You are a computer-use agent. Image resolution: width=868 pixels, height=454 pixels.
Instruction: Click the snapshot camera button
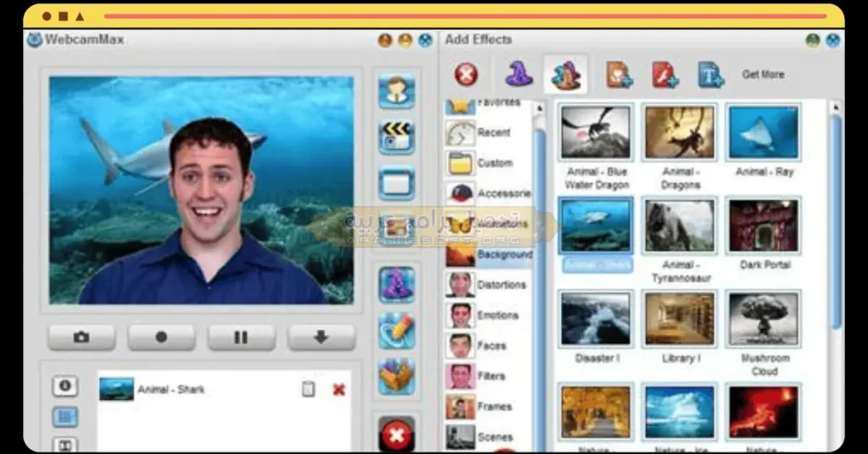coord(82,337)
